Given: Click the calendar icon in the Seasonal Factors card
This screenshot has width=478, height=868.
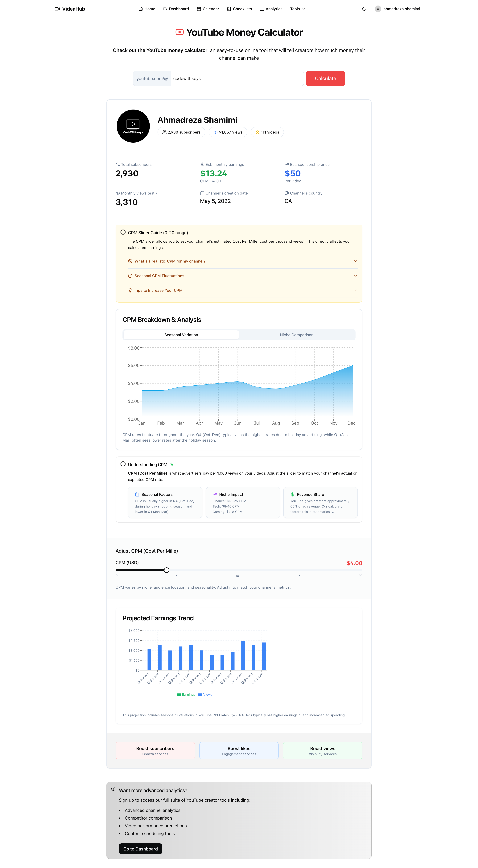Looking at the screenshot, I should [x=137, y=494].
